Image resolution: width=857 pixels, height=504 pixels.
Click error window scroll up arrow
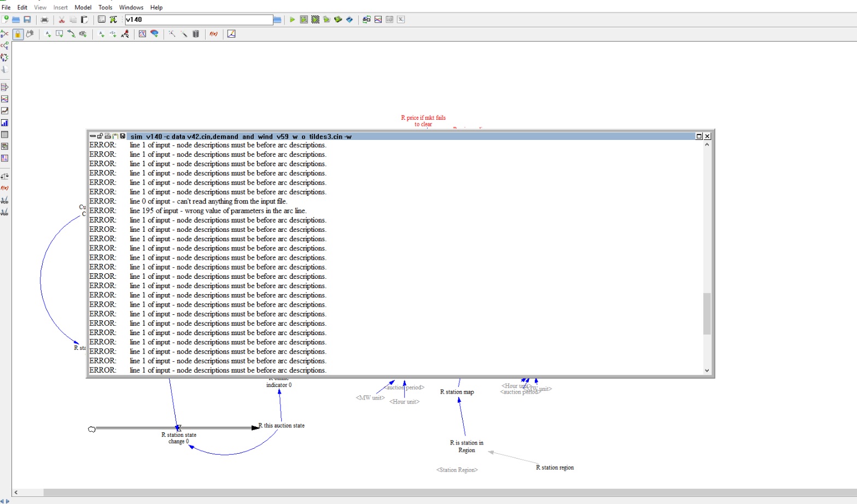pyautogui.click(x=707, y=145)
